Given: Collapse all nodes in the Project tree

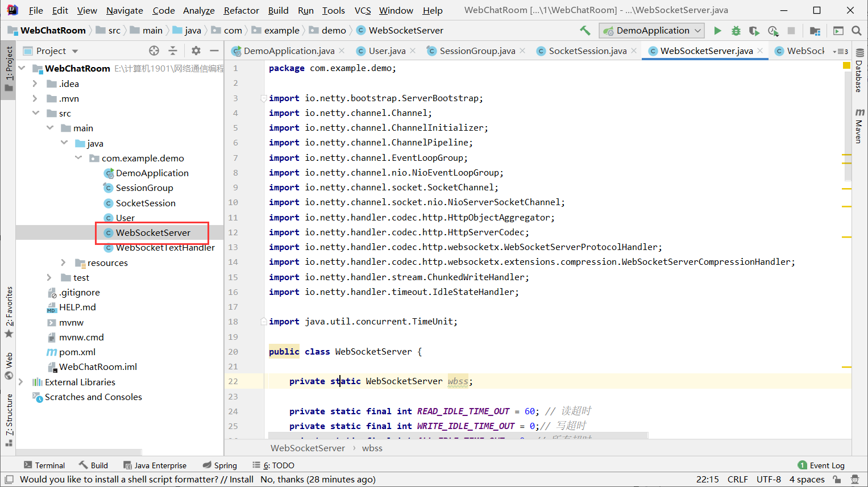Looking at the screenshot, I should pyautogui.click(x=173, y=51).
